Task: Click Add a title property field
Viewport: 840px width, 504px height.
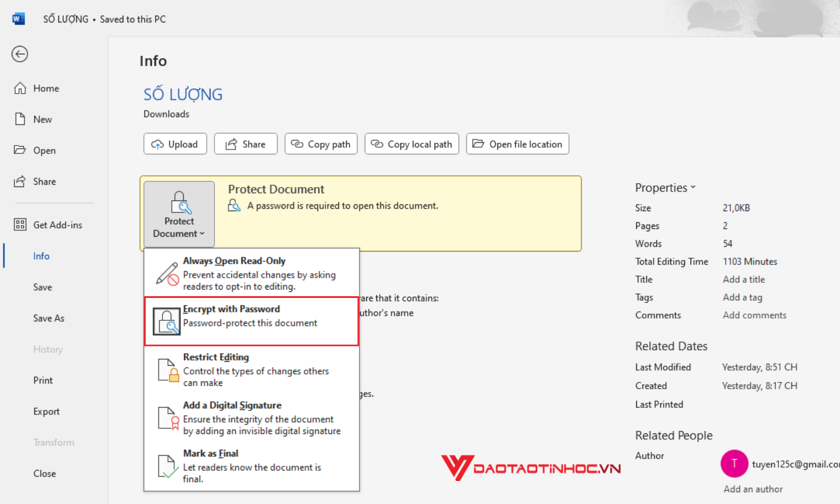Action: [744, 279]
